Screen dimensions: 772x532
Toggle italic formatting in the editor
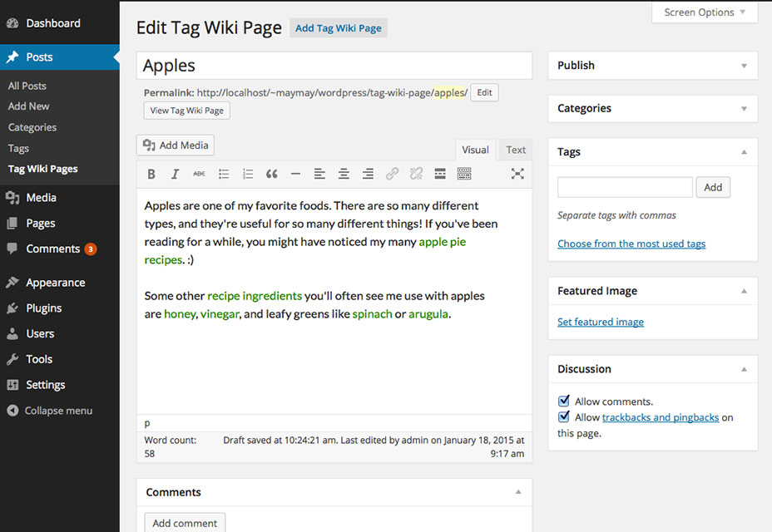(x=175, y=174)
